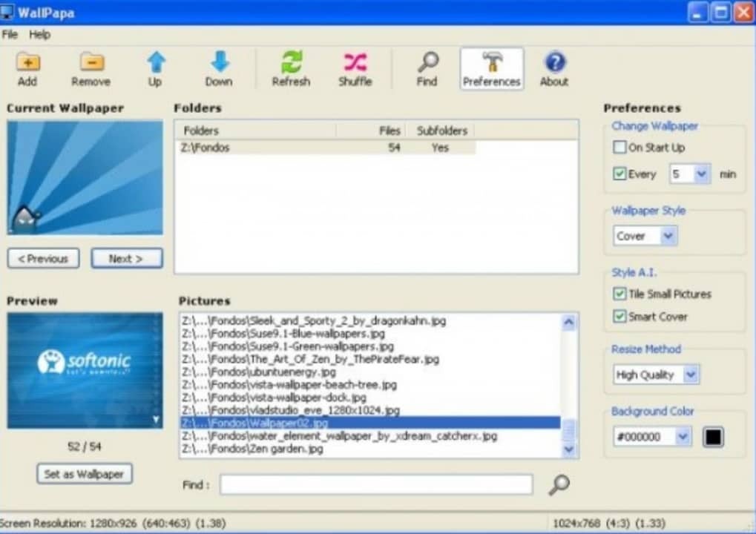This screenshot has width=756, height=534.
Task: Open the Help menu
Action: click(40, 35)
